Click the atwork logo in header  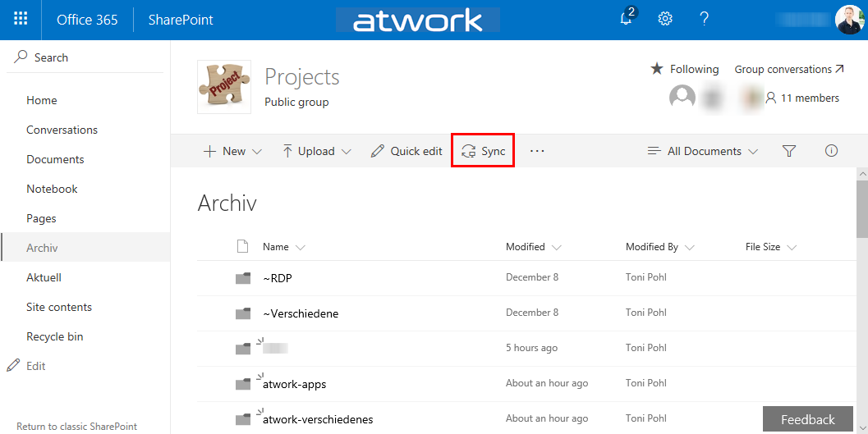coord(418,20)
